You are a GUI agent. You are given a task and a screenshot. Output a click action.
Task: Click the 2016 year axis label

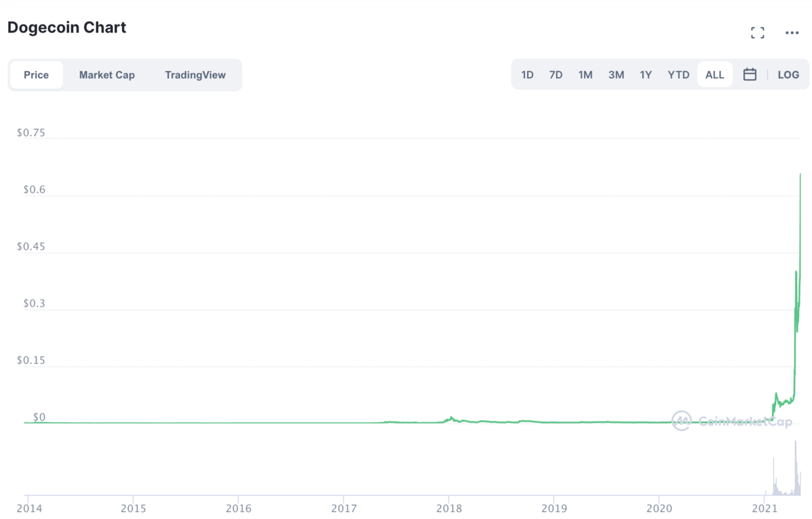coord(238,507)
